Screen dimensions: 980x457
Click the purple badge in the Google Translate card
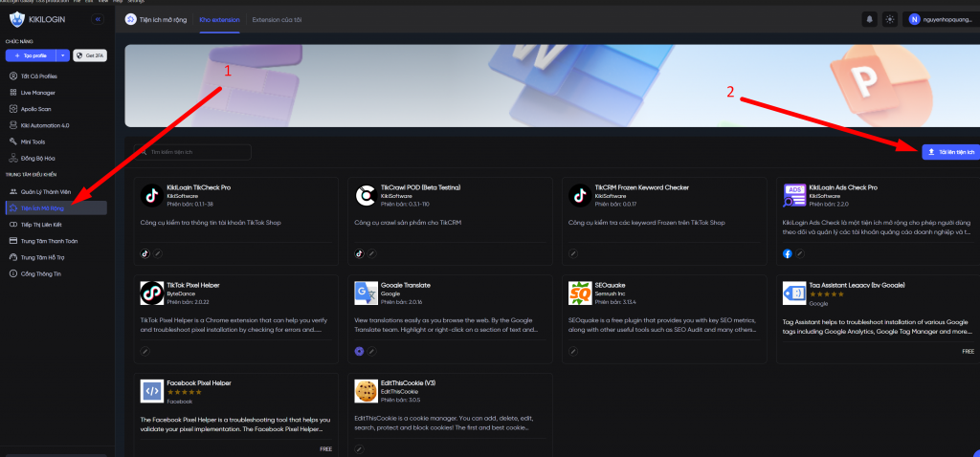360,351
